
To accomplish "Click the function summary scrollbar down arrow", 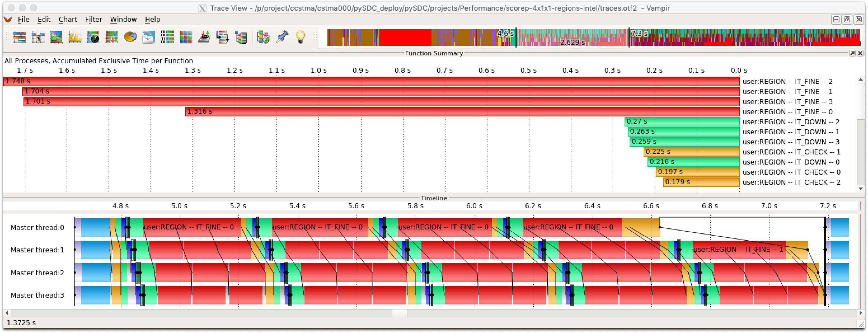I will coord(861,188).
